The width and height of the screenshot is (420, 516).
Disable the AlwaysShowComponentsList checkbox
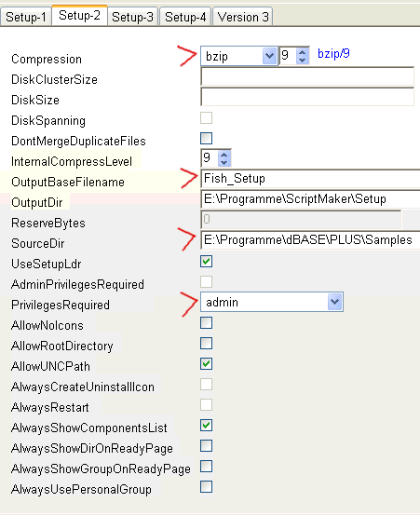pos(207,425)
